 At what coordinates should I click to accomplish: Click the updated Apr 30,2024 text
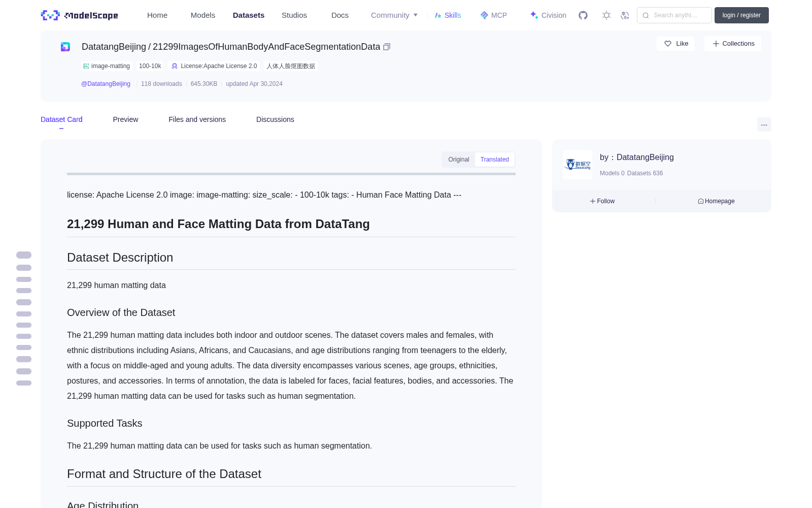254,84
